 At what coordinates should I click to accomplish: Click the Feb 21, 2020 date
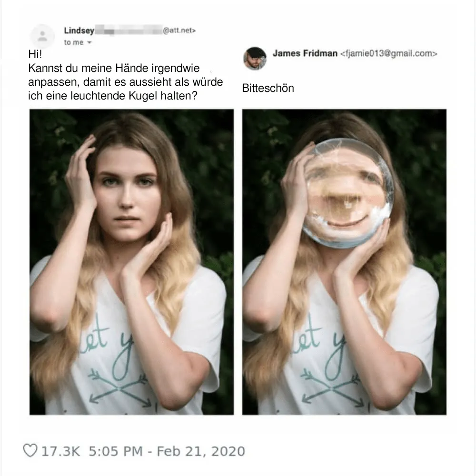(201, 451)
